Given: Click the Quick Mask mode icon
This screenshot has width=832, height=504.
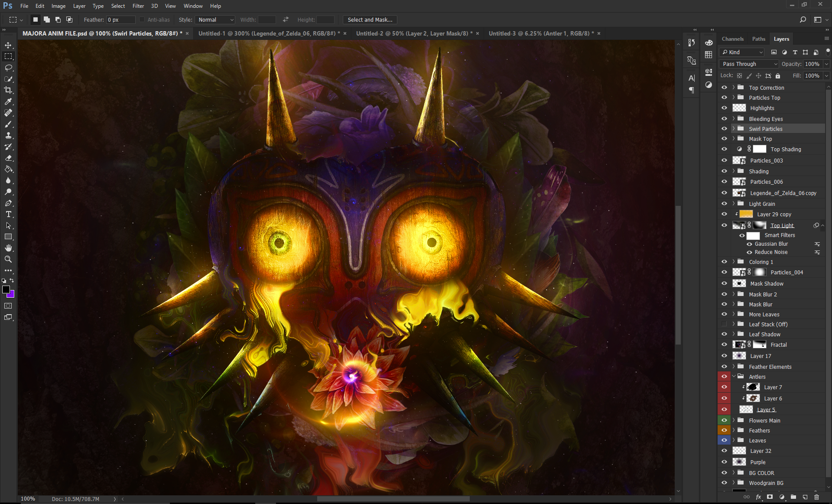Looking at the screenshot, I should [8, 306].
